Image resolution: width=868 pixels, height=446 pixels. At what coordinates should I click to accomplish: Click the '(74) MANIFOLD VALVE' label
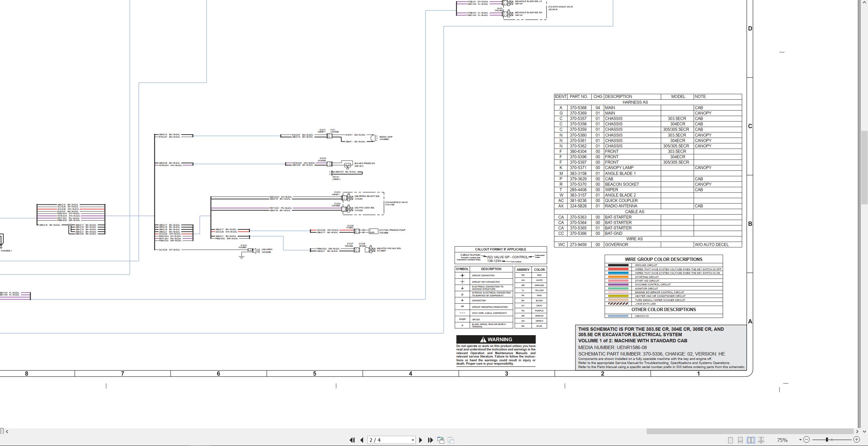click(396, 202)
